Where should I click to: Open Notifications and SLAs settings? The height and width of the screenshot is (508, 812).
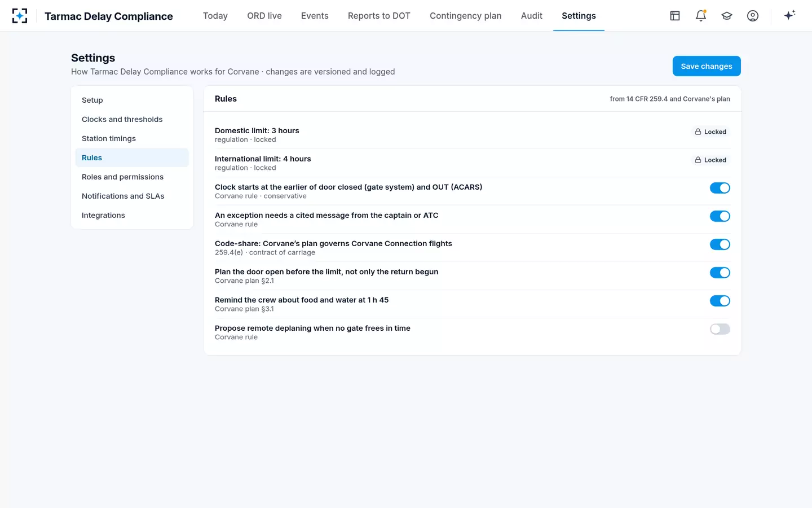tap(132, 196)
